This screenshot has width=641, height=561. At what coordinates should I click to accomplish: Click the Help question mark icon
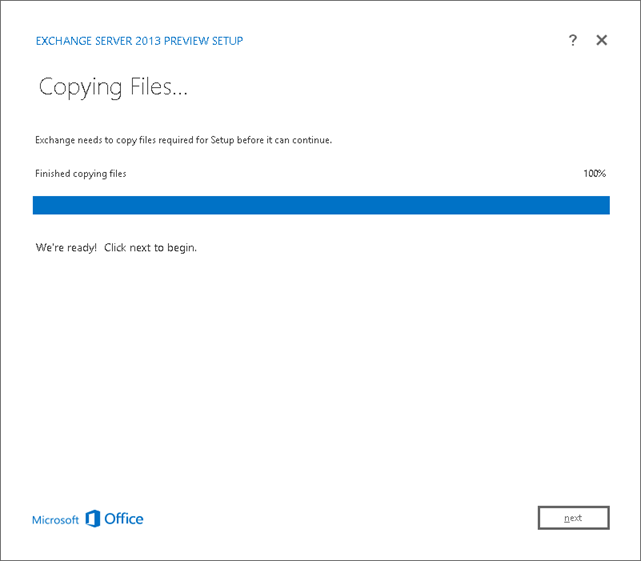[573, 40]
